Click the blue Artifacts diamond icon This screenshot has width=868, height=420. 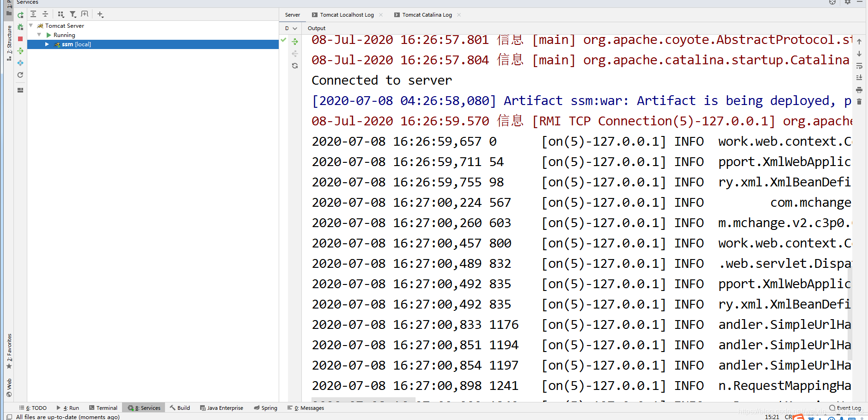point(20,63)
